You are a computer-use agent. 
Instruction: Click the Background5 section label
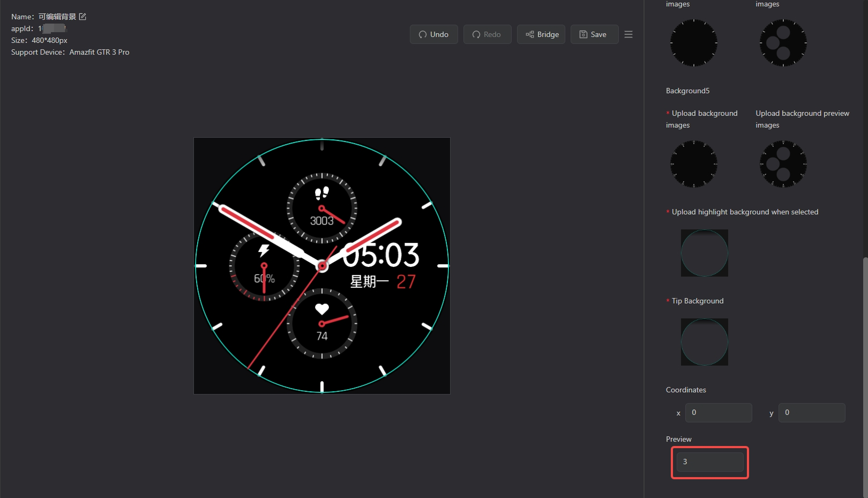(687, 91)
